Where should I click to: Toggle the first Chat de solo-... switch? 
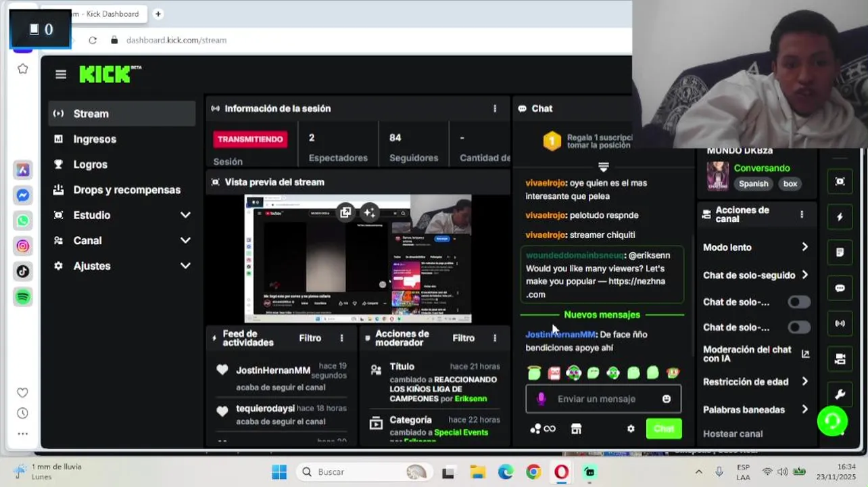[799, 302]
